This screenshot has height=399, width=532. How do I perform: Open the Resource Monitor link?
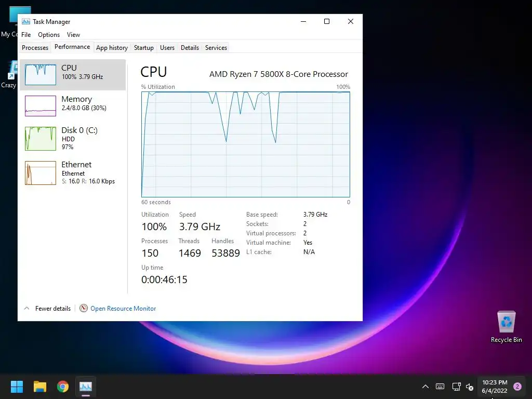pyautogui.click(x=123, y=309)
